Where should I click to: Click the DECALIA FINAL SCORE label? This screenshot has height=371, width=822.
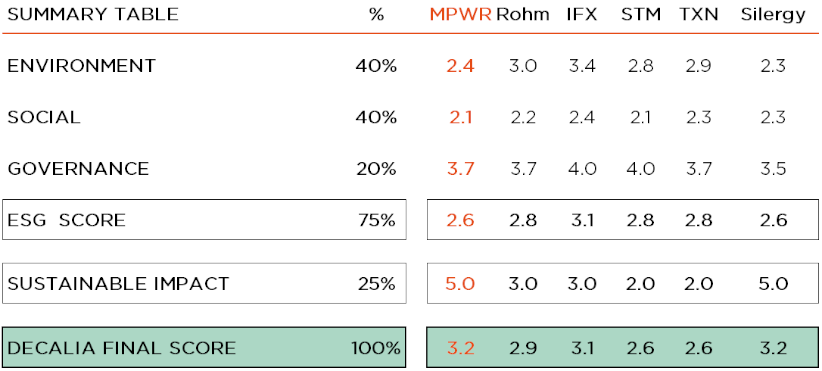click(122, 348)
